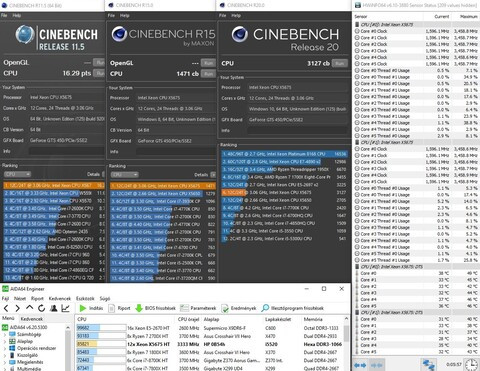This screenshot has width=480, height=371.
Task: Open the Nézet menu in AIDA64
Action: pos(20,298)
